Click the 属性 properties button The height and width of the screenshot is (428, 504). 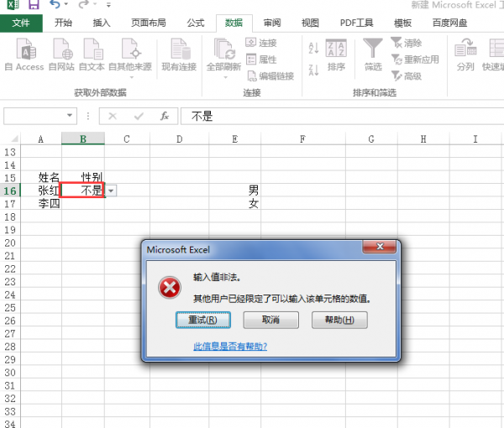261,60
